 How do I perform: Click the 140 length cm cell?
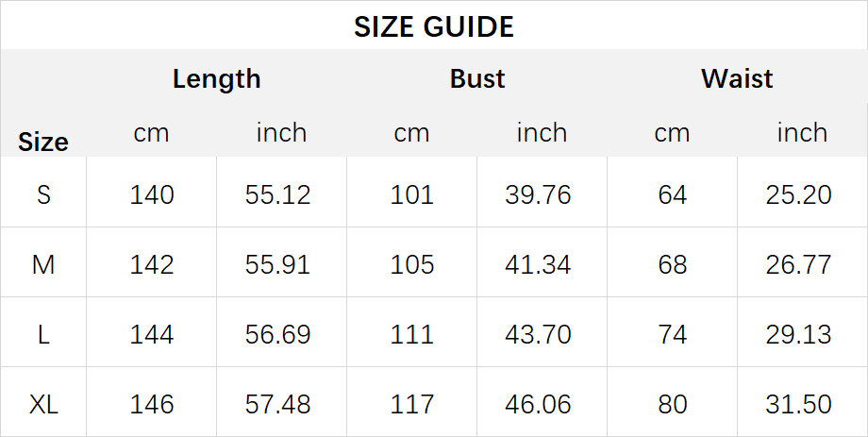(x=152, y=194)
